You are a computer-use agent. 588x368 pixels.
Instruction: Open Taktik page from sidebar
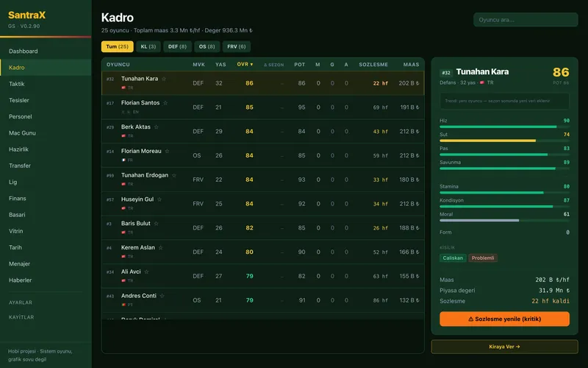[46, 84]
